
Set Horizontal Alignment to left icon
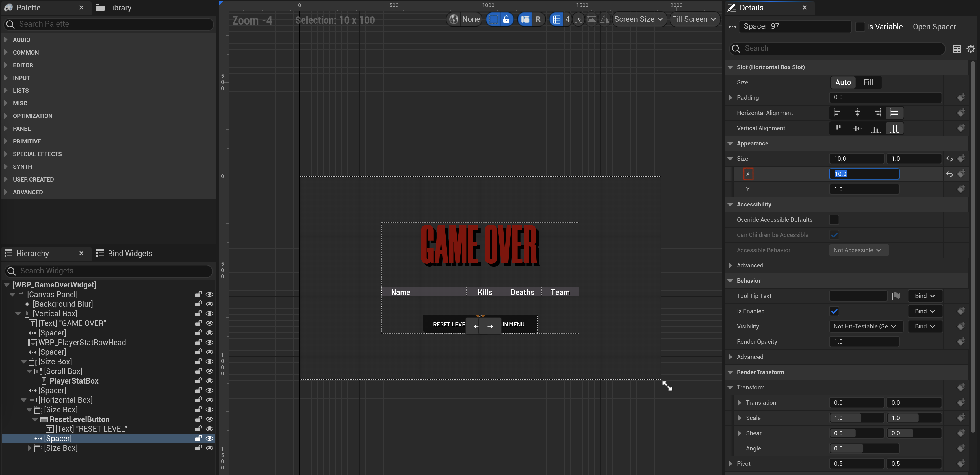pos(838,113)
